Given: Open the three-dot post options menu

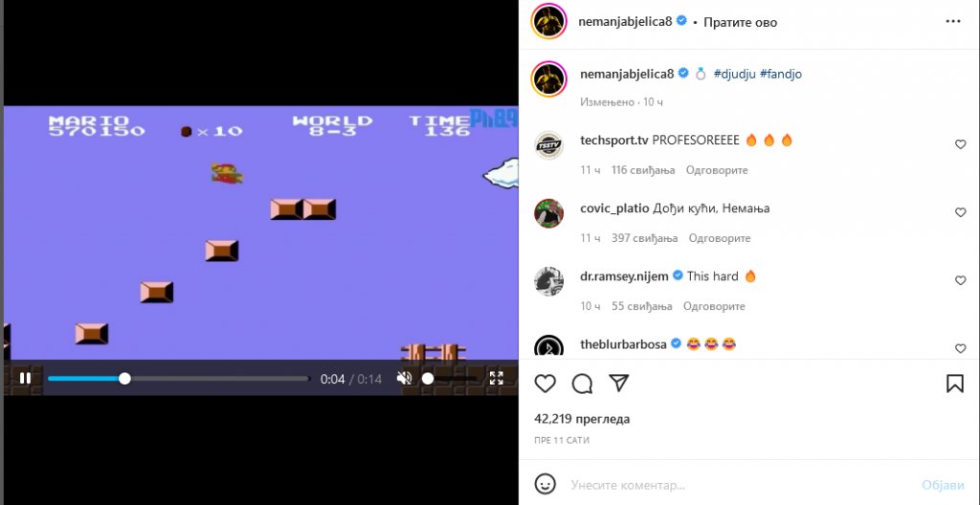Looking at the screenshot, I should (952, 21).
